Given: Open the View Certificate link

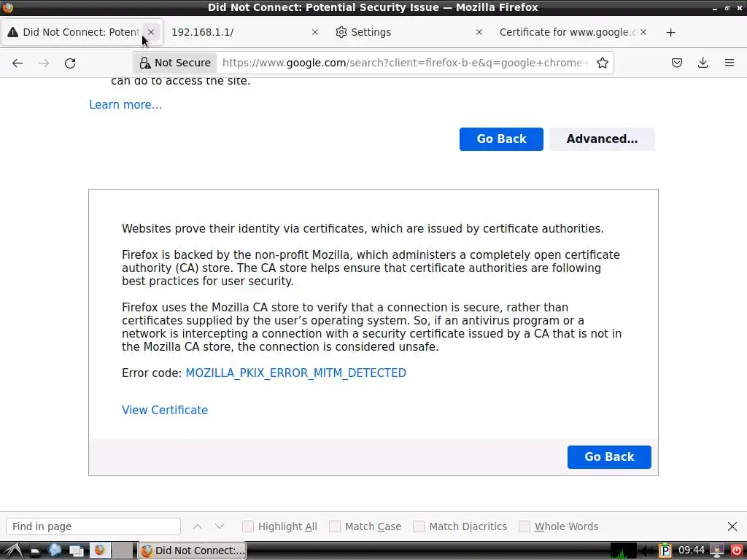Looking at the screenshot, I should pyautogui.click(x=165, y=410).
